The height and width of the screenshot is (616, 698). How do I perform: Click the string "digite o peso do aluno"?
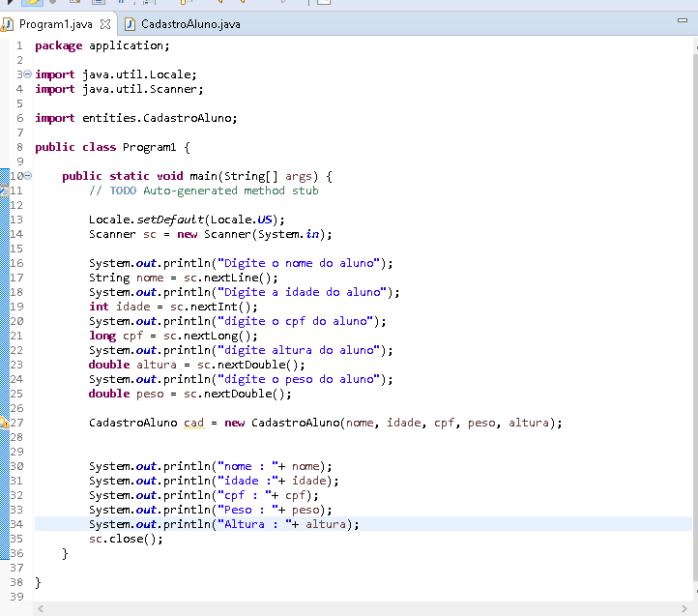point(299,379)
